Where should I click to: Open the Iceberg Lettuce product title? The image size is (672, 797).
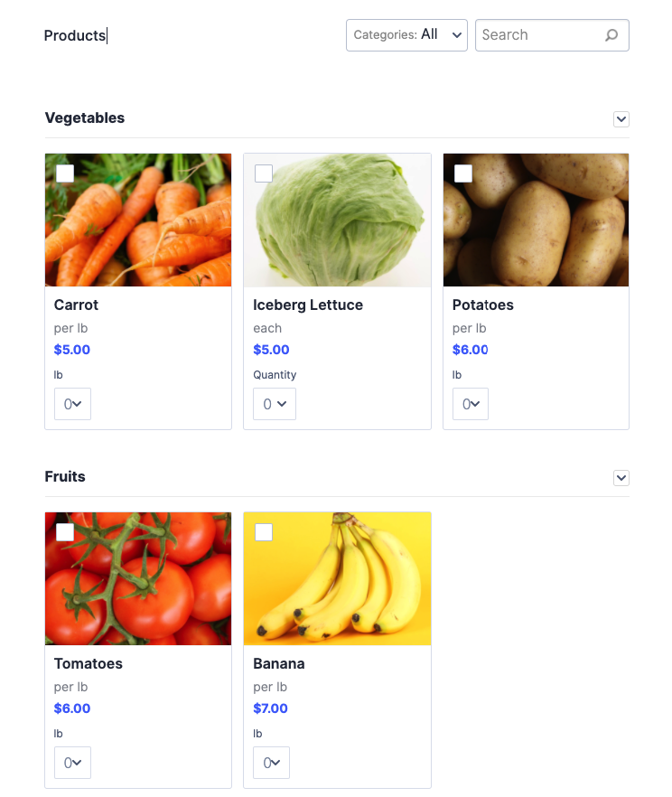[308, 305]
